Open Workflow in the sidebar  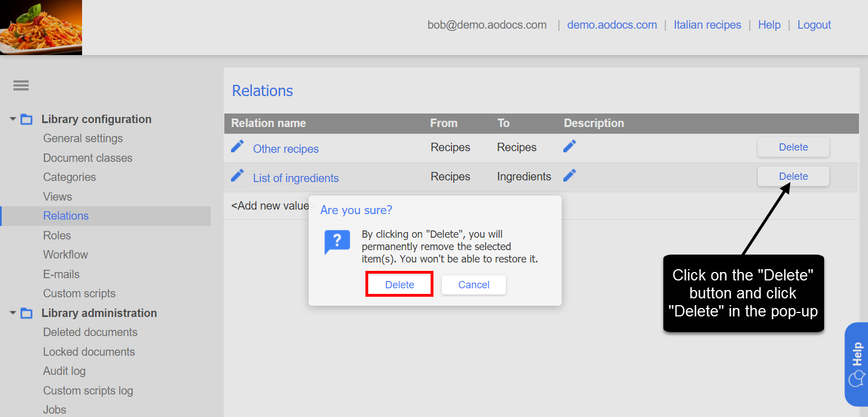pos(66,255)
